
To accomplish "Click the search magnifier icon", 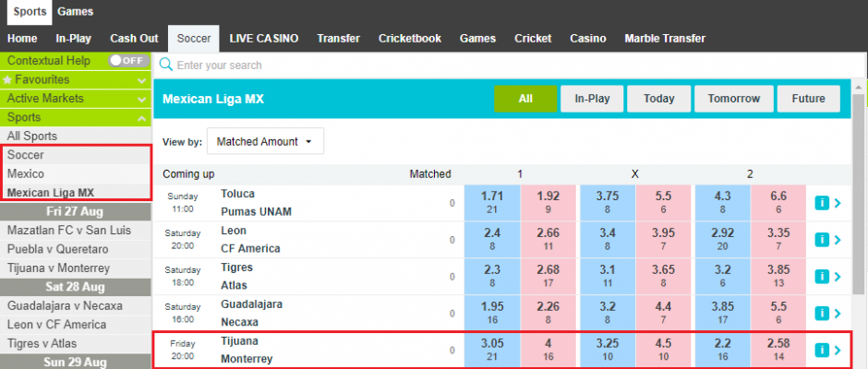I will (165, 65).
